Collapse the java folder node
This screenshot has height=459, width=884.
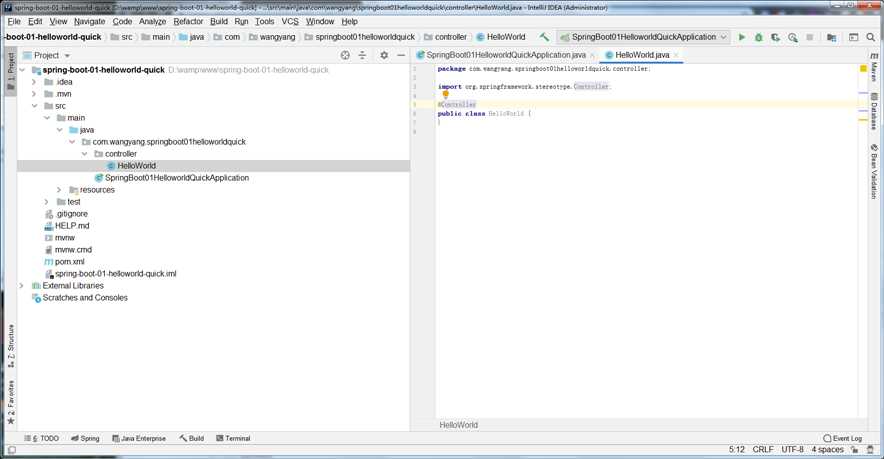59,130
